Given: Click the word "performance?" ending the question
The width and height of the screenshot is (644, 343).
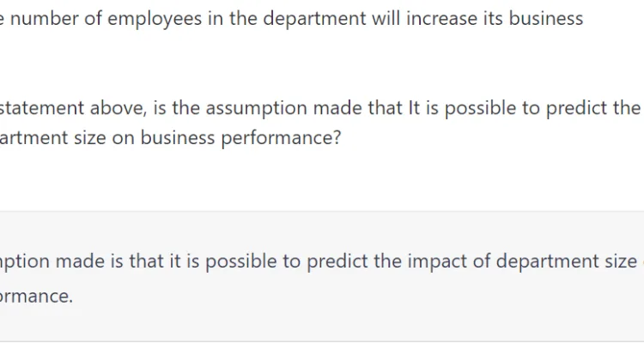Looking at the screenshot, I should 282,138.
